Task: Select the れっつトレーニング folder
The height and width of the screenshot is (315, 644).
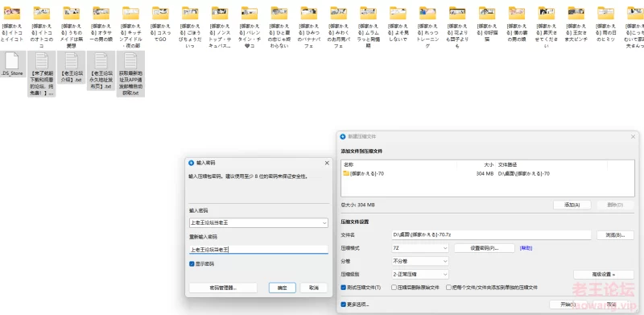Action: click(427, 27)
